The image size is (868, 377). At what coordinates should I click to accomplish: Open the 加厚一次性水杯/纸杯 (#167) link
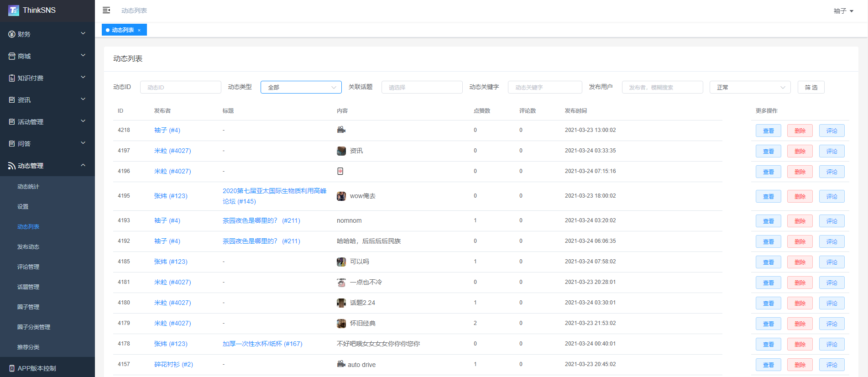[262, 344]
